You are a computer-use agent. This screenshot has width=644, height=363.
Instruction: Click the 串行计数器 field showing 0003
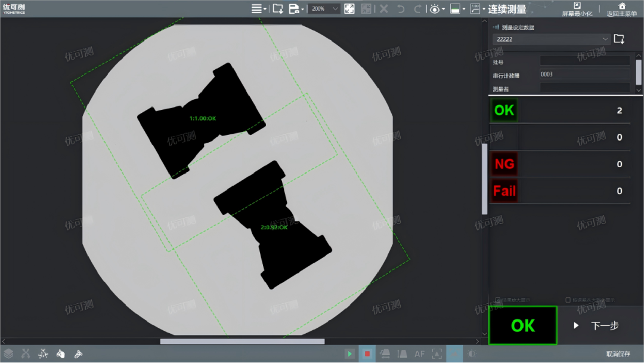(x=584, y=75)
